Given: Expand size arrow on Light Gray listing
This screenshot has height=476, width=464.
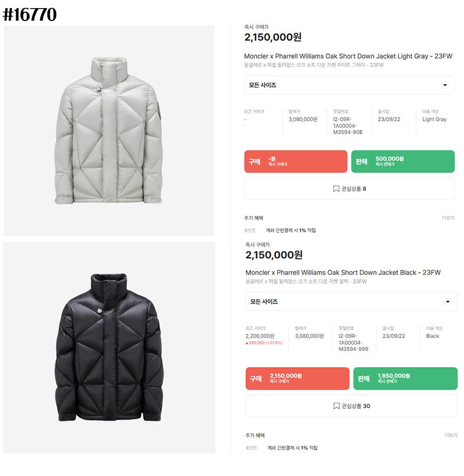Looking at the screenshot, I should [x=445, y=85].
